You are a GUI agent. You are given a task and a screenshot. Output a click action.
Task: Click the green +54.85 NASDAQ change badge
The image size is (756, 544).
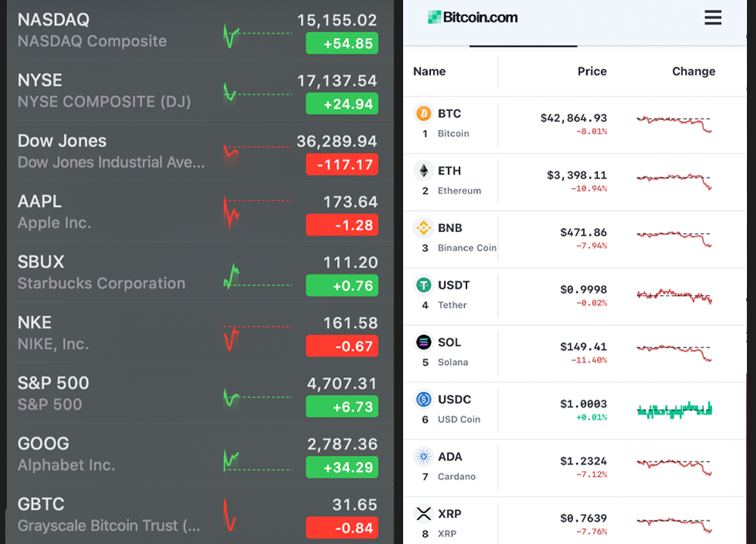click(342, 44)
